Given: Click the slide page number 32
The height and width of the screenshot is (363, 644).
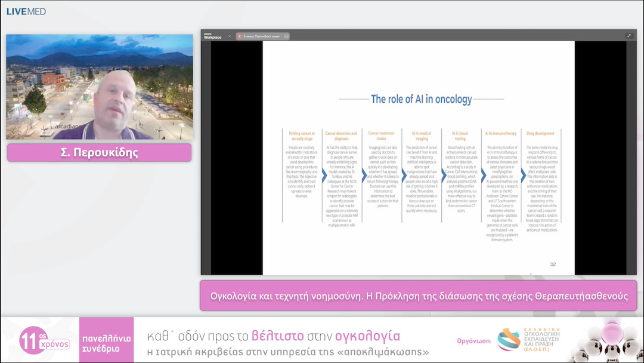Looking at the screenshot, I should click(x=553, y=264).
